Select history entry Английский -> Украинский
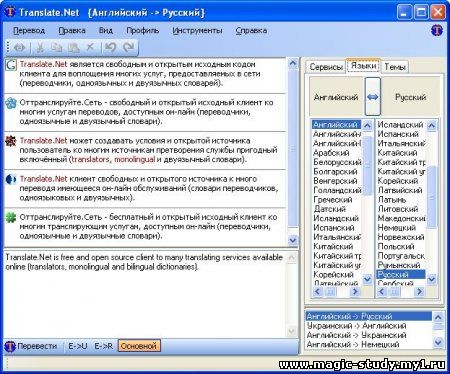The height and width of the screenshot is (374, 450). pos(369,335)
